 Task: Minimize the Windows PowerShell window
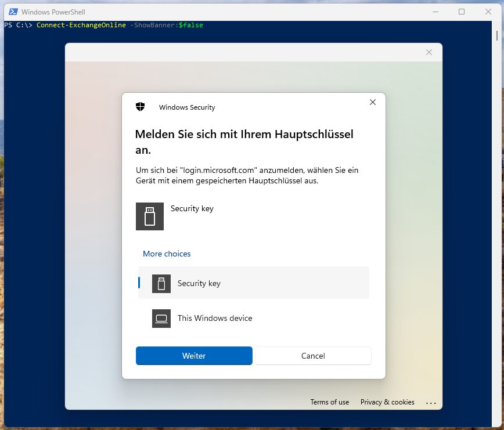pos(435,12)
